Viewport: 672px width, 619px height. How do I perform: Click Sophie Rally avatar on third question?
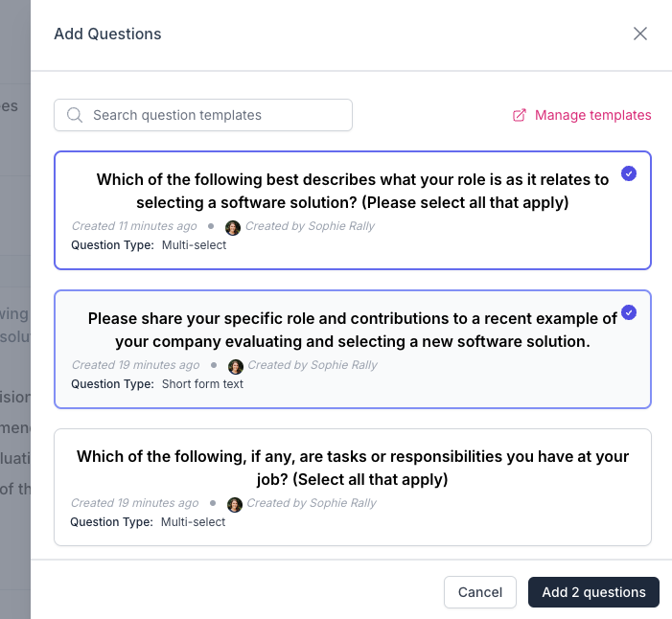click(x=235, y=504)
